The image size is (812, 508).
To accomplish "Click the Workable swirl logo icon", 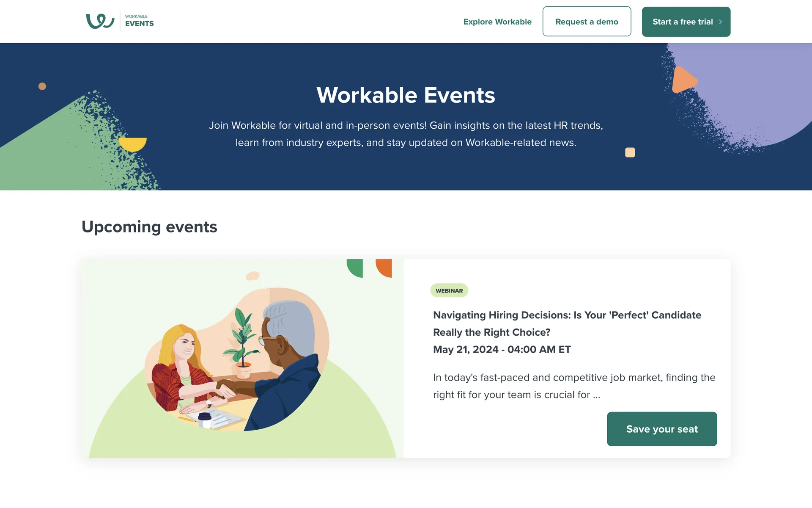I will [100, 21].
